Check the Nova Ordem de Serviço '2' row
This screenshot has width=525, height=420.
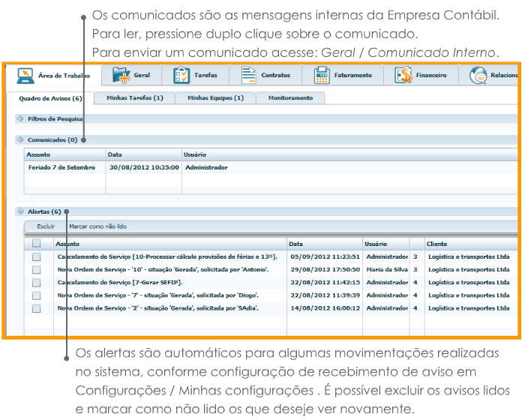pyautogui.click(x=37, y=308)
